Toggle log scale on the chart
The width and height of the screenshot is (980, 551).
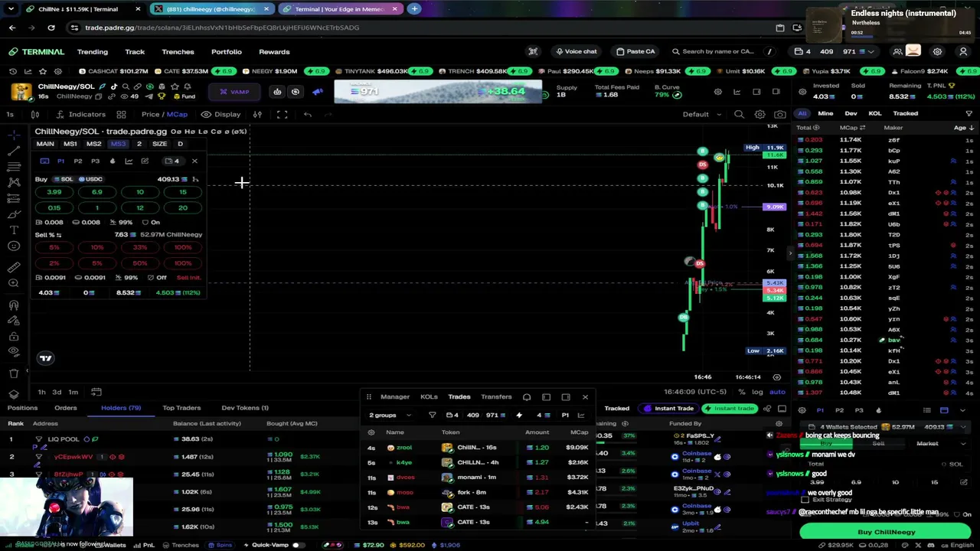[x=757, y=392]
